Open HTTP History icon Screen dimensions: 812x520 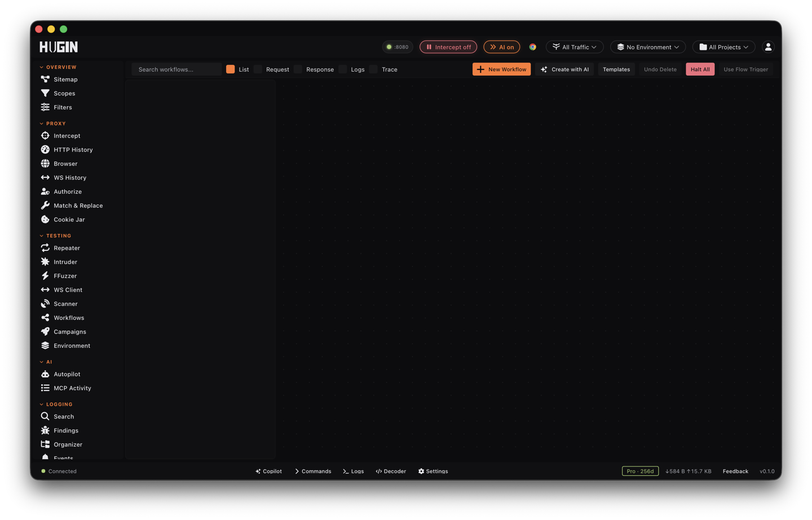(x=45, y=149)
